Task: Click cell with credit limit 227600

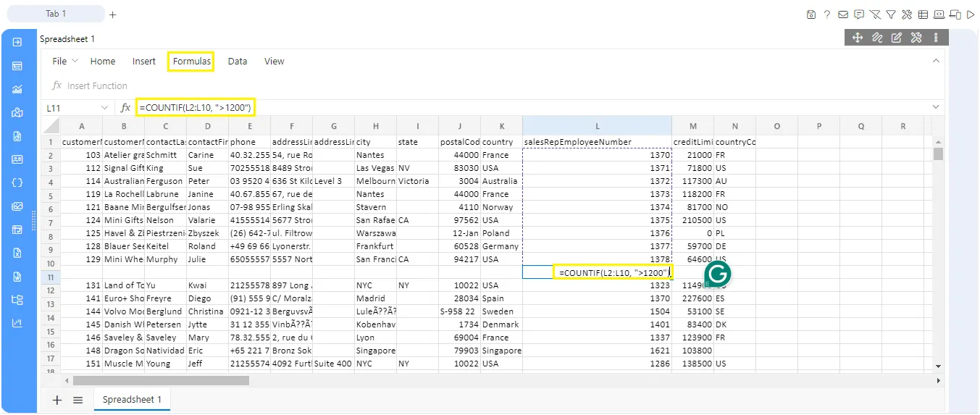Action: 692,298
